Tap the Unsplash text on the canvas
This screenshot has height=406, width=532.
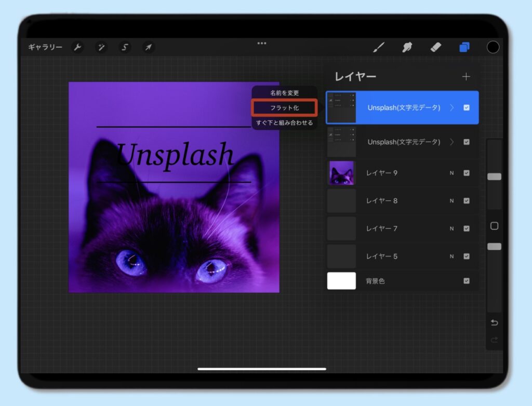click(x=175, y=155)
